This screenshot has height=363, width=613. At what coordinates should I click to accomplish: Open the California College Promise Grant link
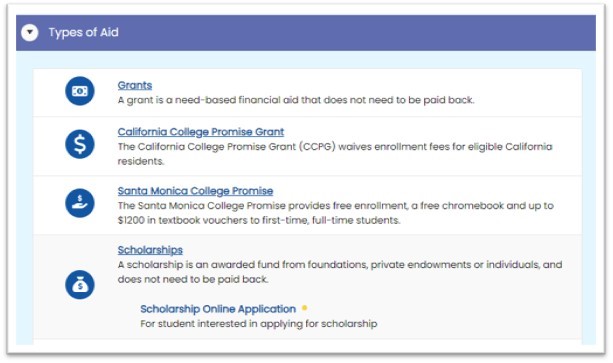point(201,132)
